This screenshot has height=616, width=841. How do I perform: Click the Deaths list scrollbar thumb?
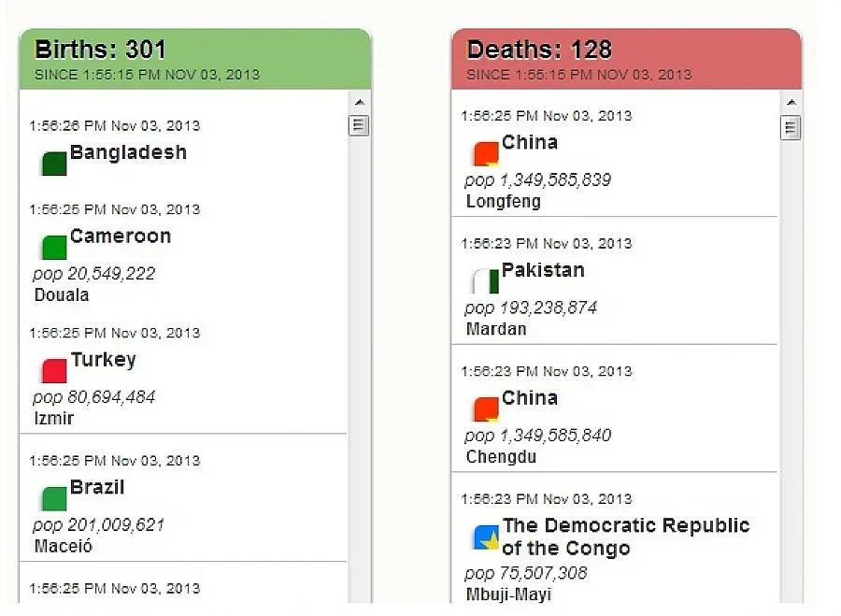[x=791, y=128]
